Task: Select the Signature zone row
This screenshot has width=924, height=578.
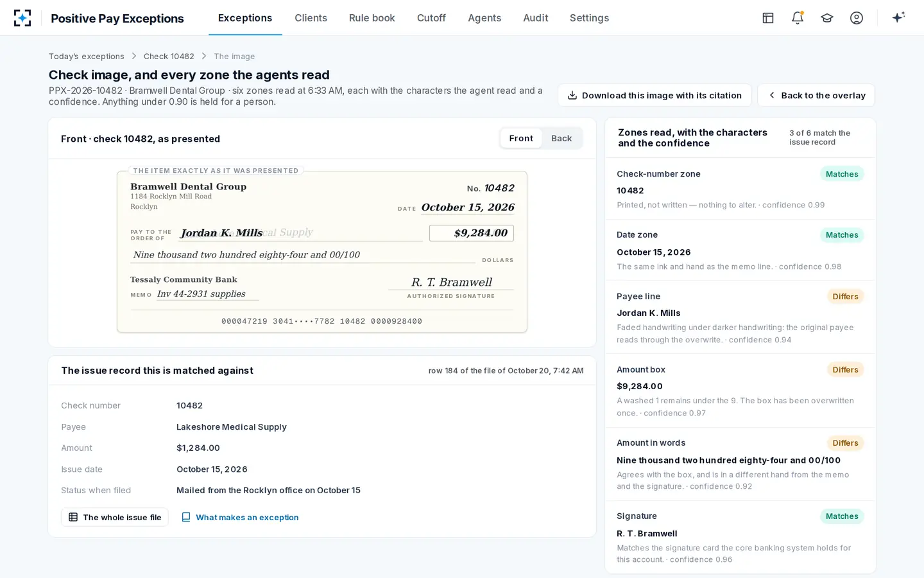Action: 740,537
